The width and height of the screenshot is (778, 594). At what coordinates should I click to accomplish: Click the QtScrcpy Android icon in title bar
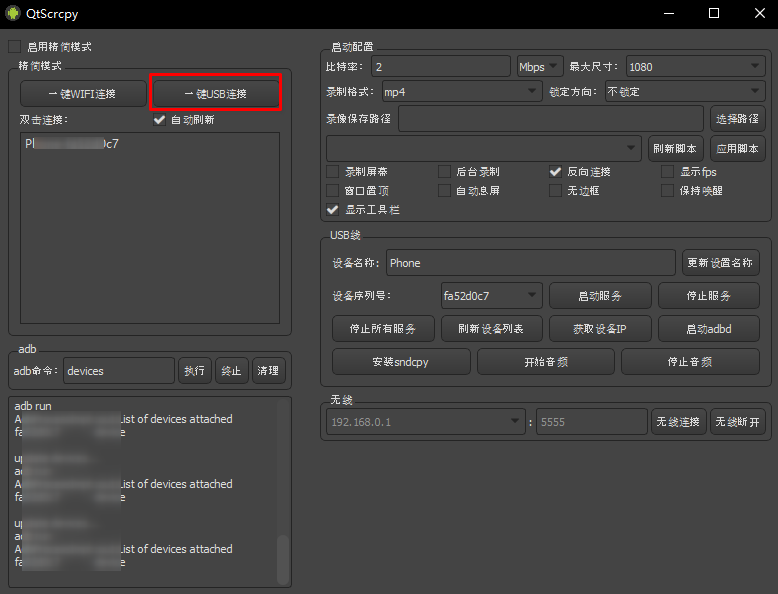click(x=13, y=14)
